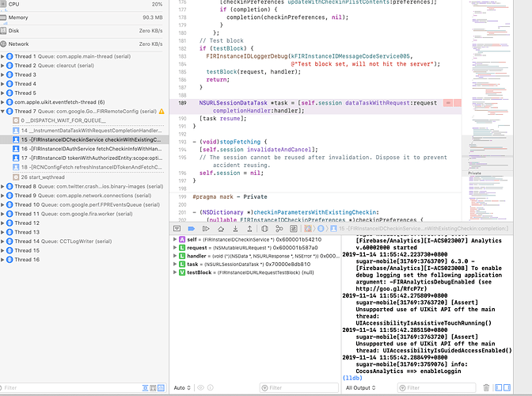The height and width of the screenshot is (396, 532).
Task: Expand com.apple.uikit.eventfetch-thread triangle
Action: pyautogui.click(x=2, y=102)
